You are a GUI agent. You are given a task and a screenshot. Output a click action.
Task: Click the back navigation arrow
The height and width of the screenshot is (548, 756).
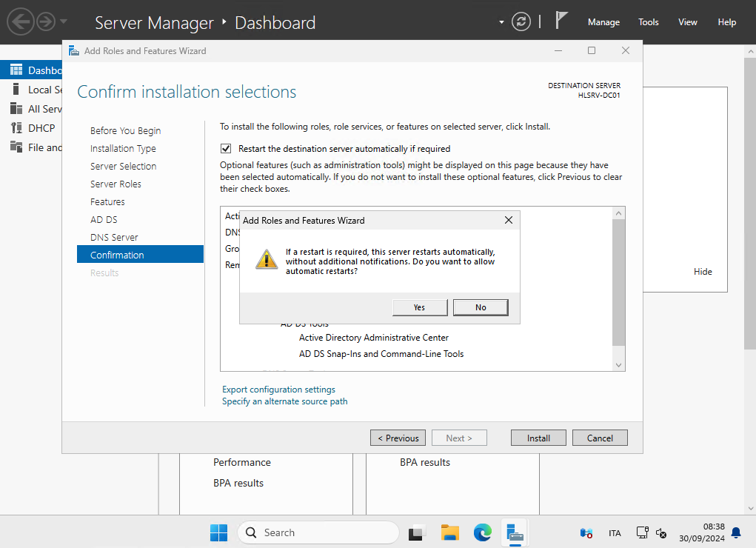(x=21, y=21)
